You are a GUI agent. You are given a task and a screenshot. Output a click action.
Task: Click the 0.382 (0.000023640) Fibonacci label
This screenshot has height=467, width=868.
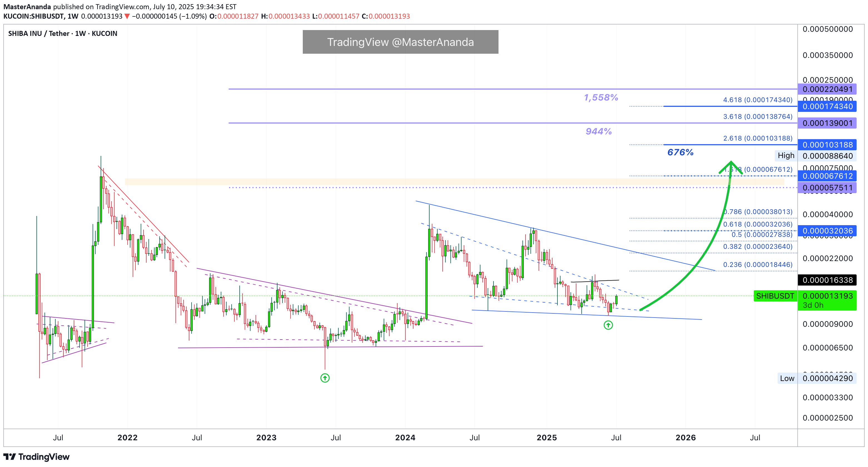click(758, 247)
